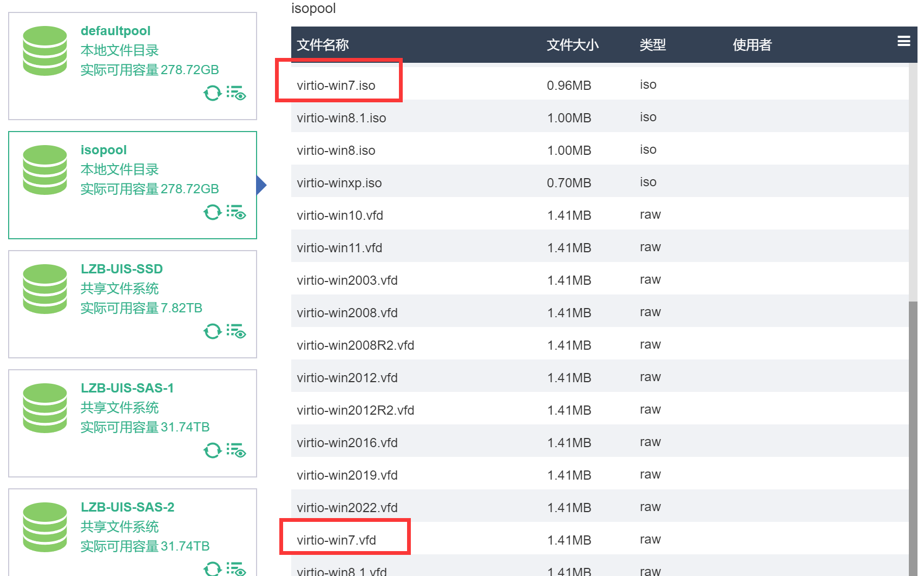The width and height of the screenshot is (924, 576).
Task: Select file virtio-win2016.vfd
Action: click(x=347, y=443)
